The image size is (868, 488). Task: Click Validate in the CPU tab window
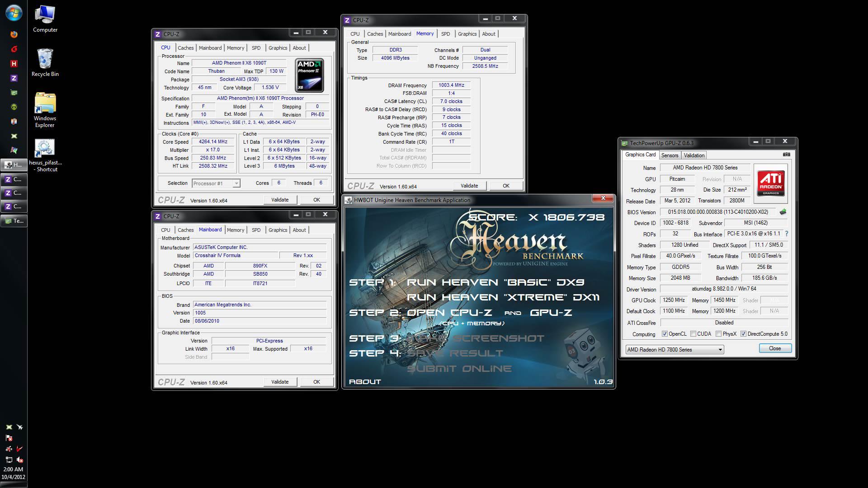click(x=280, y=200)
